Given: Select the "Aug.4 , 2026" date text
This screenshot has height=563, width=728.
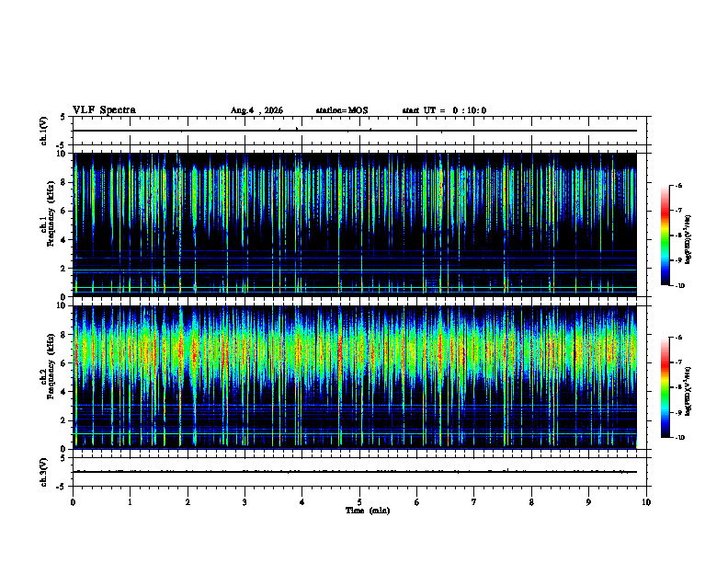Looking at the screenshot, I should (256, 110).
